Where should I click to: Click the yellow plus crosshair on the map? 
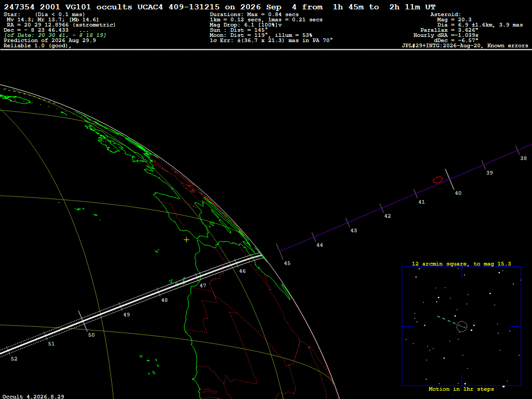click(x=187, y=240)
